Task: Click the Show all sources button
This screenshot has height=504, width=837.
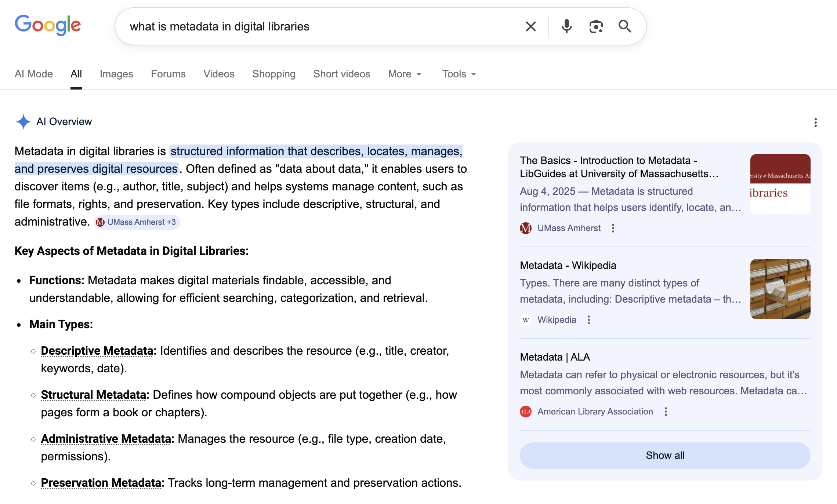Action: click(x=665, y=455)
